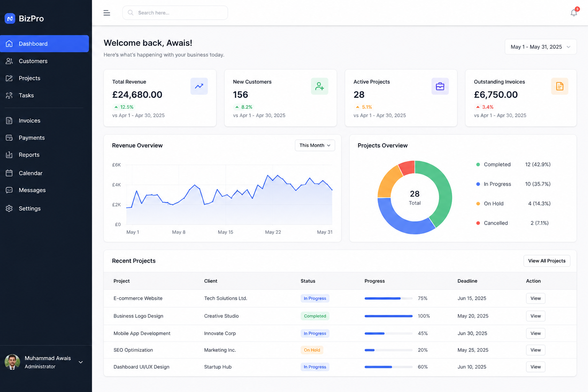Click the Creative Studio client cell
This screenshot has width=588, height=392.
221,316
